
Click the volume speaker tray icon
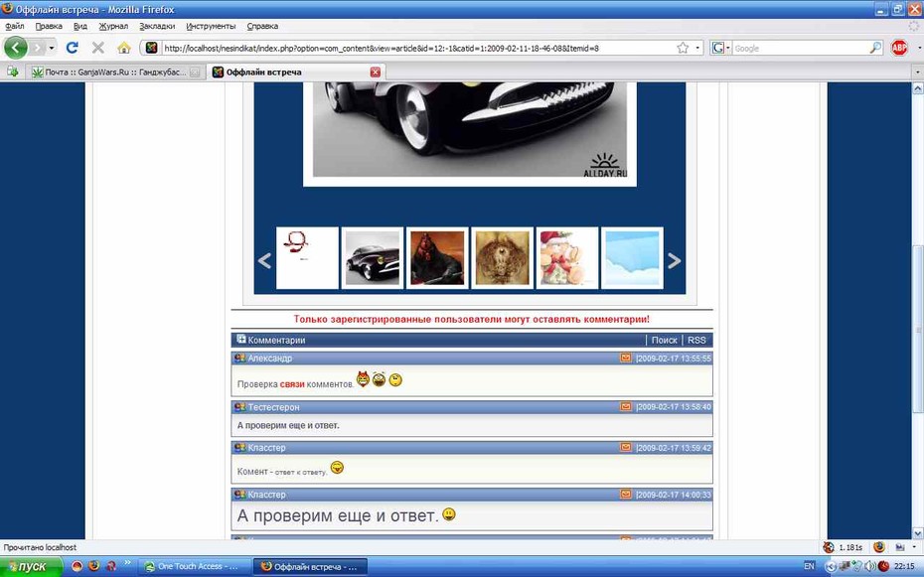pos(870,566)
